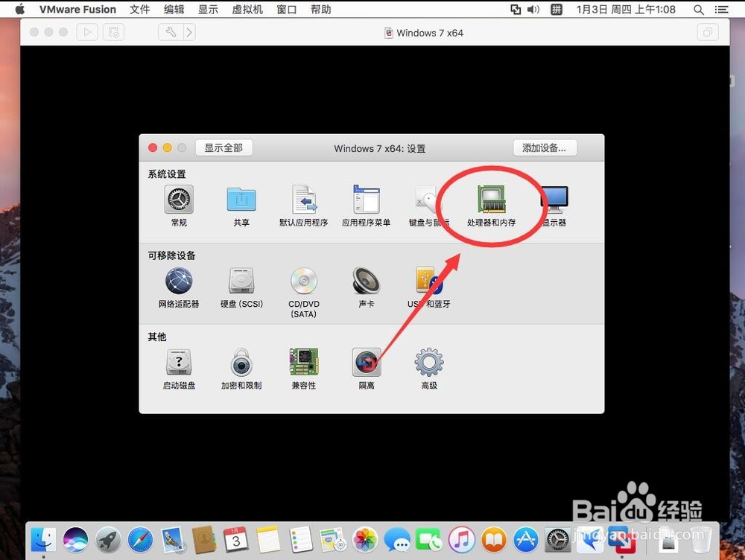Open Launchpad rocket in the Dock

click(108, 540)
